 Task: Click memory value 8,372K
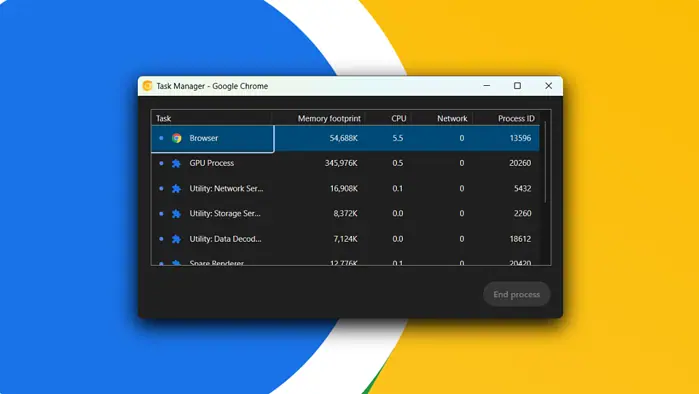(x=345, y=213)
